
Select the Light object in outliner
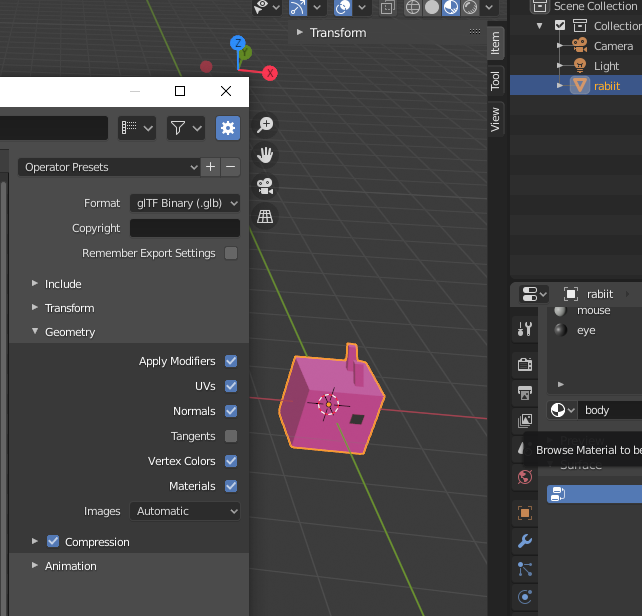pos(606,66)
